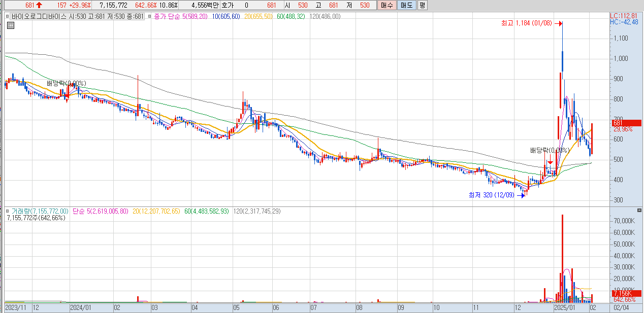Click the 2024/01 배당락(0,00%) annotation
The height and width of the screenshot is (313, 644).
click(x=66, y=83)
